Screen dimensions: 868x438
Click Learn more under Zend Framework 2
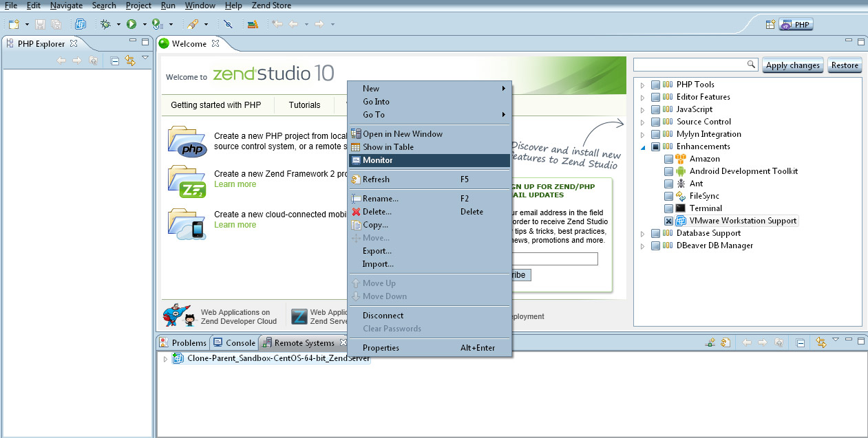click(x=235, y=184)
